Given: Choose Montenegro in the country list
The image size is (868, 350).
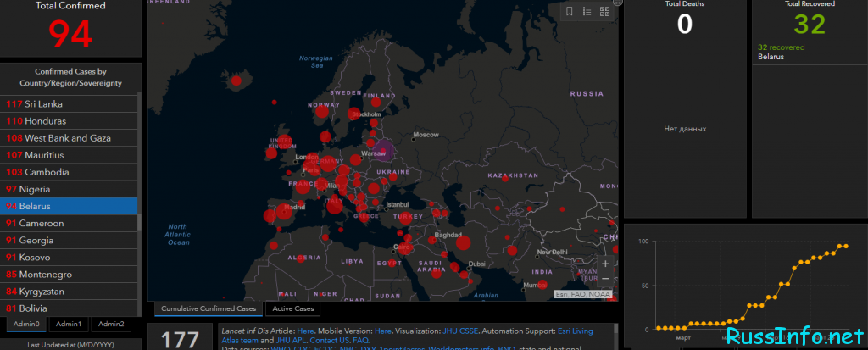Looking at the screenshot, I should click(69, 275).
